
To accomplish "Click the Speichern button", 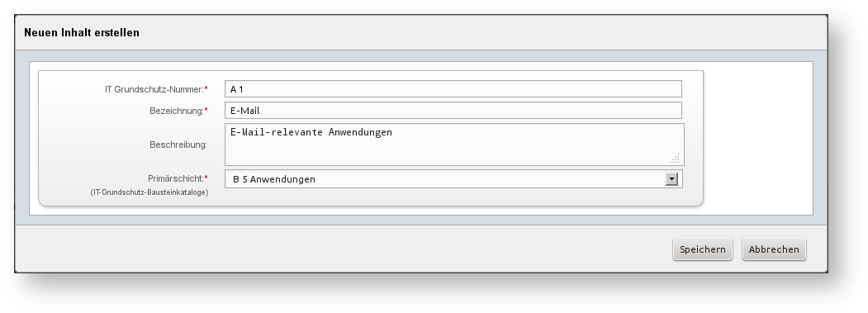I will coord(703,249).
